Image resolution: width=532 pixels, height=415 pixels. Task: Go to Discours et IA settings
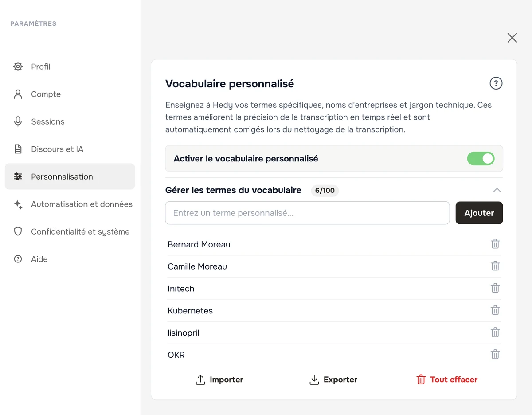70,149
